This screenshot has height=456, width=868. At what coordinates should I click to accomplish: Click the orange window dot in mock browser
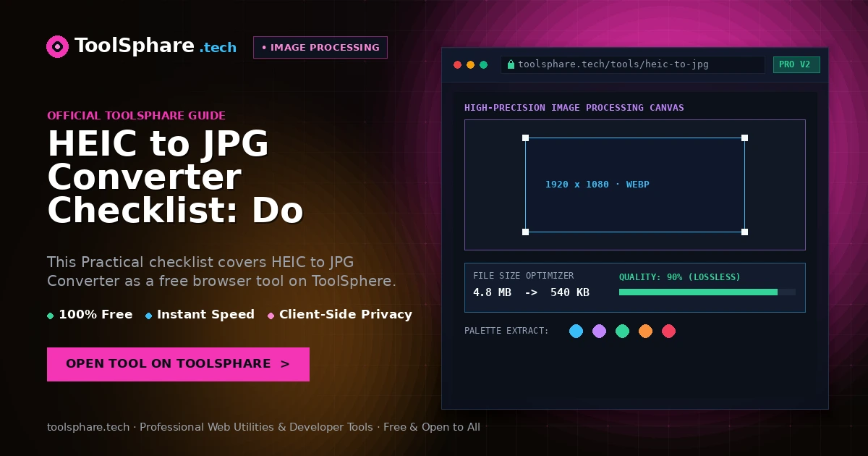tap(470, 64)
